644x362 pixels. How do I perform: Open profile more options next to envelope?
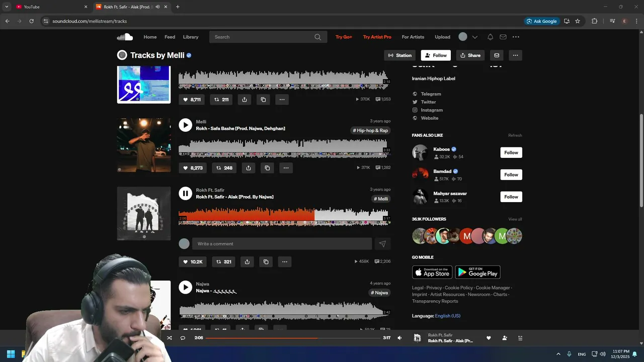(515, 55)
